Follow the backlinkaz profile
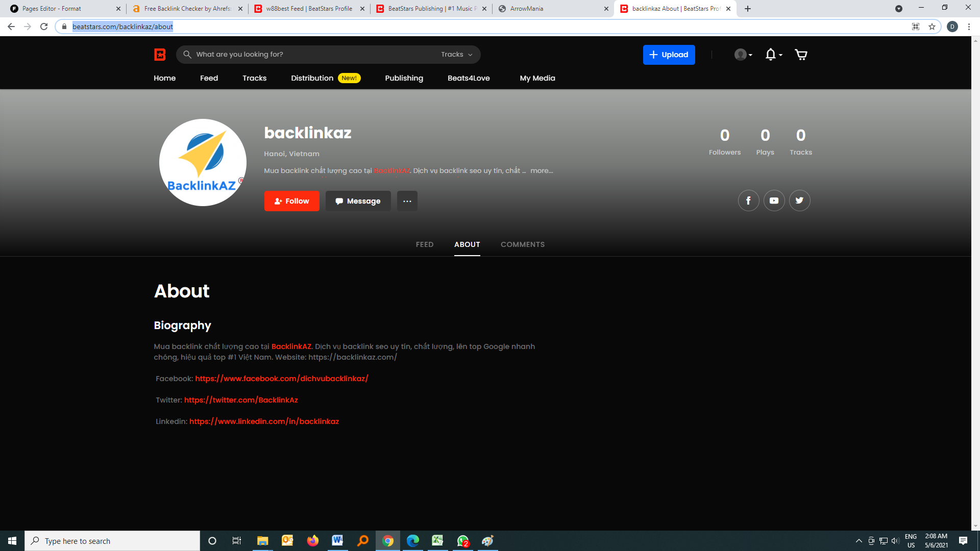The width and height of the screenshot is (980, 551). tap(291, 201)
